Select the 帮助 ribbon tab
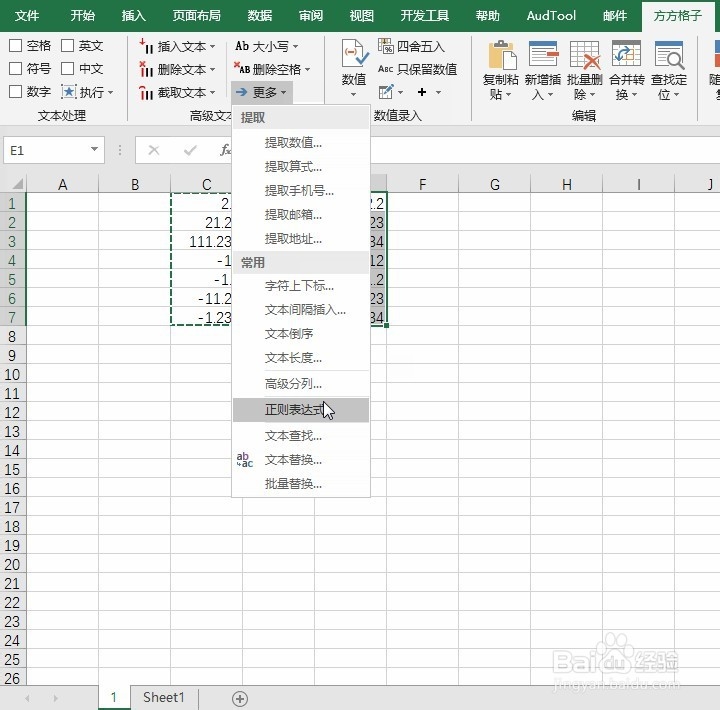This screenshot has height=710, width=720. [487, 16]
